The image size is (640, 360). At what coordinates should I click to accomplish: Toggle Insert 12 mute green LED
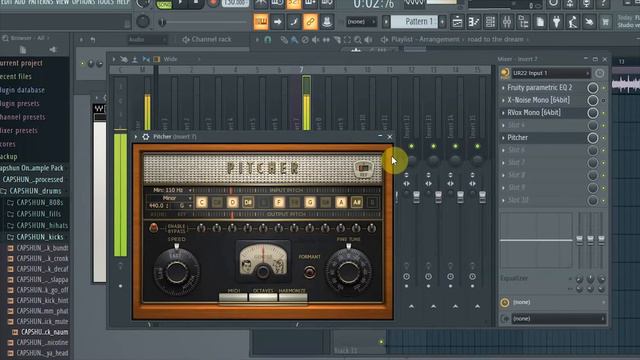tap(411, 146)
